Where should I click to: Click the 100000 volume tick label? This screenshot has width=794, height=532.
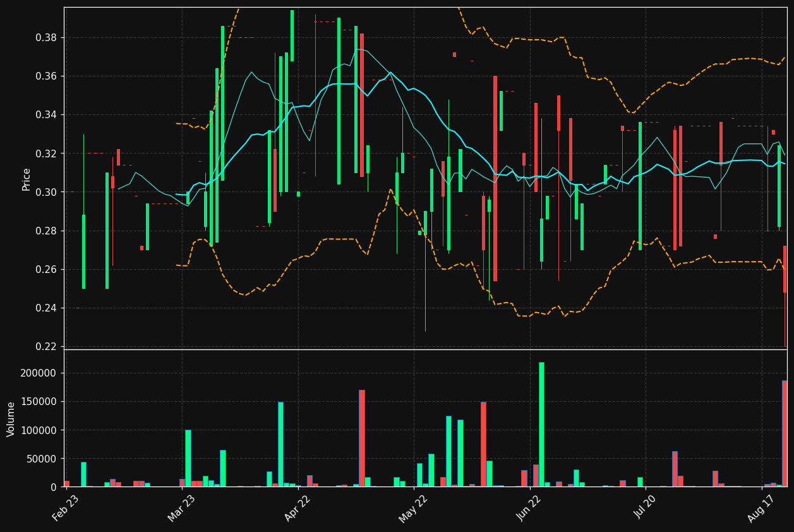click(39, 430)
